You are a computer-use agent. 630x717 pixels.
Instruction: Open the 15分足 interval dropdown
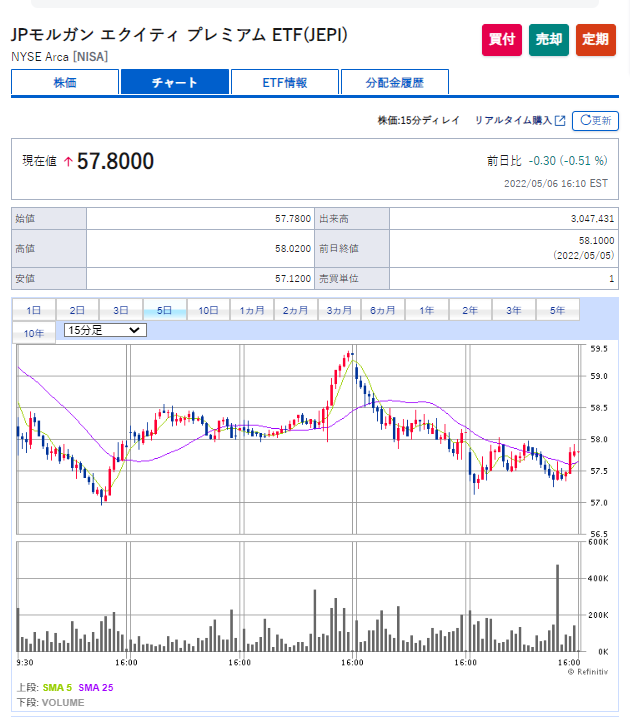(105, 330)
